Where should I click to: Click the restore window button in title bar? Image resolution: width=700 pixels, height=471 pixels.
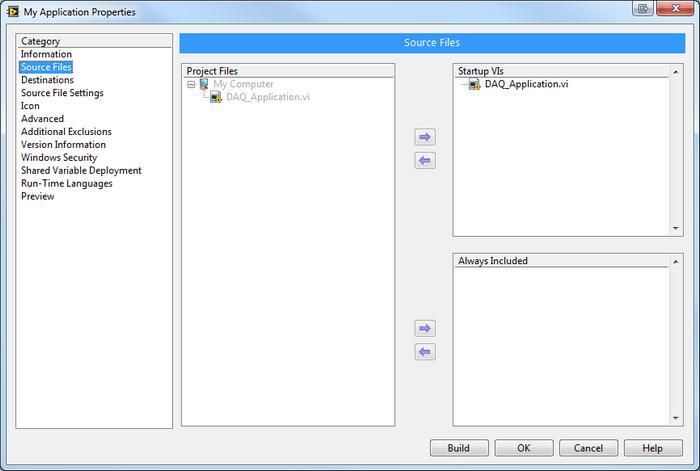(643, 8)
